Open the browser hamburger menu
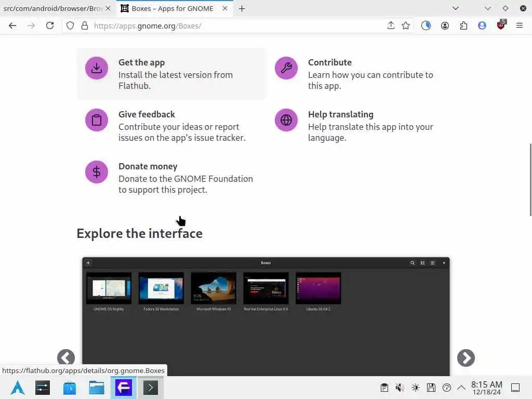Screen dimensions: 532x399 click(x=519, y=25)
